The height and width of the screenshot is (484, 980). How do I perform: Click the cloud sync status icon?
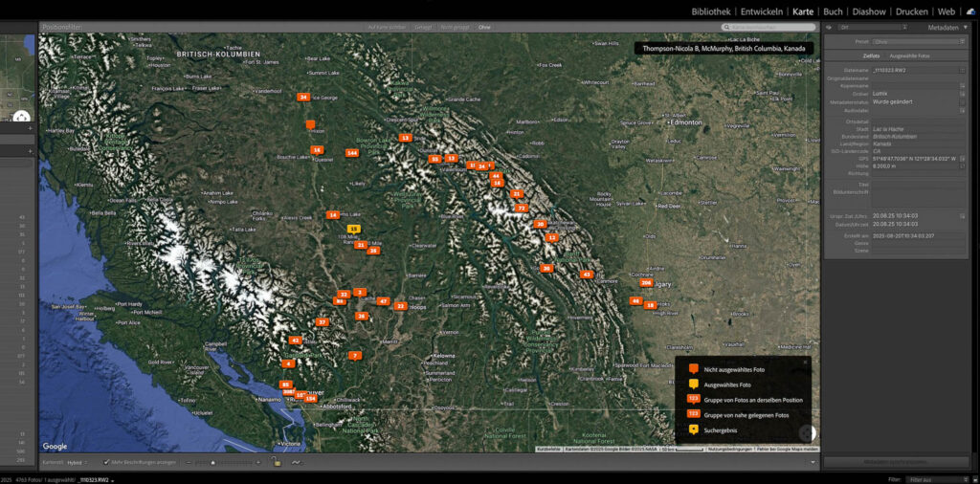(x=969, y=11)
